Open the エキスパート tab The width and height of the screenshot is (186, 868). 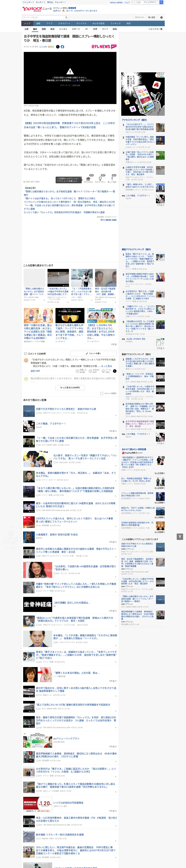pyautogui.click(x=64, y=24)
